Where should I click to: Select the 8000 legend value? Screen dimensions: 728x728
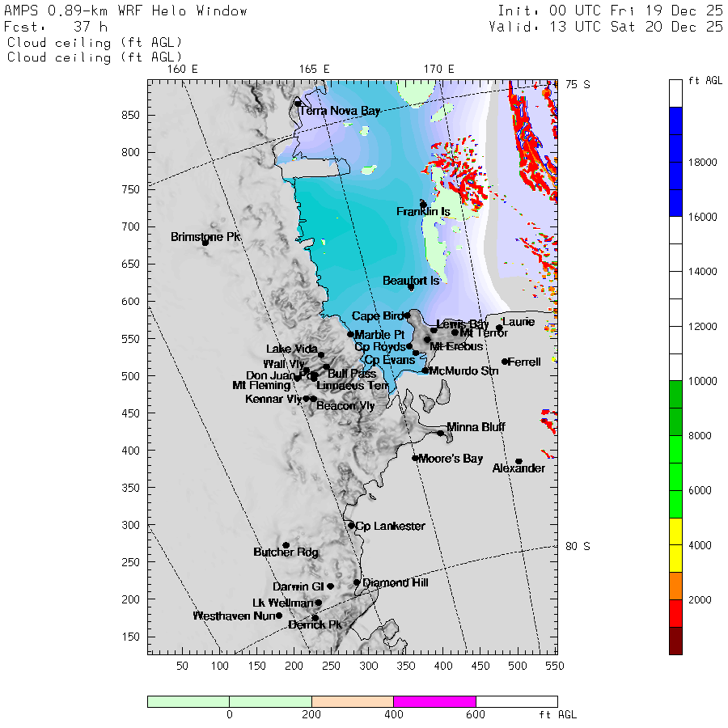700,436
